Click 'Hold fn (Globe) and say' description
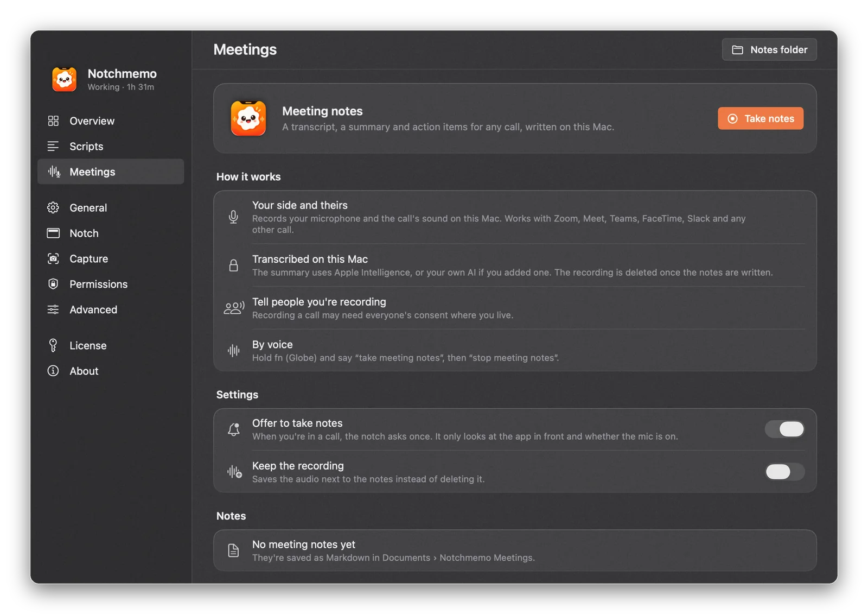Image resolution: width=868 pixels, height=614 pixels. [405, 358]
